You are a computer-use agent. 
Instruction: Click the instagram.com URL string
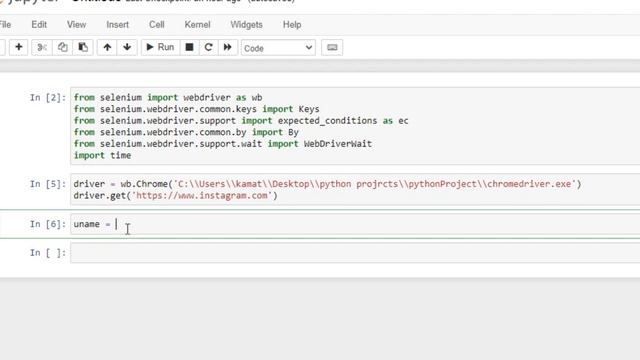(x=202, y=196)
